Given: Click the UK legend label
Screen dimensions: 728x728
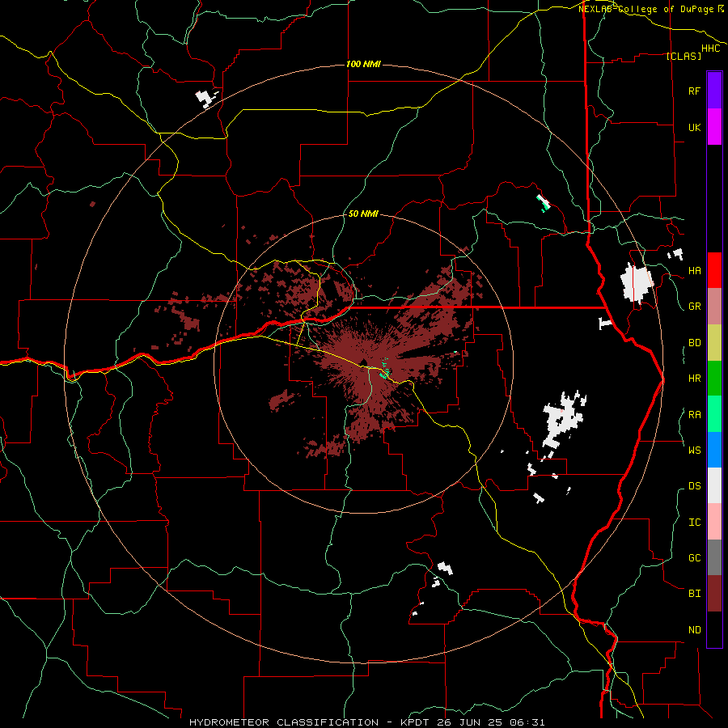Looking at the screenshot, I should 694,127.
